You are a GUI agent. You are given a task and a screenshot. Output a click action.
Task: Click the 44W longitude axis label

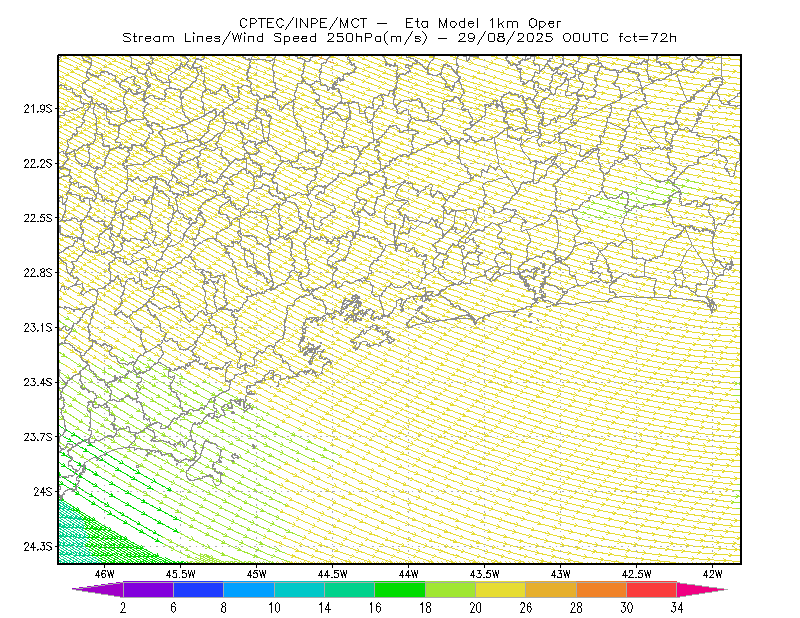click(x=408, y=574)
